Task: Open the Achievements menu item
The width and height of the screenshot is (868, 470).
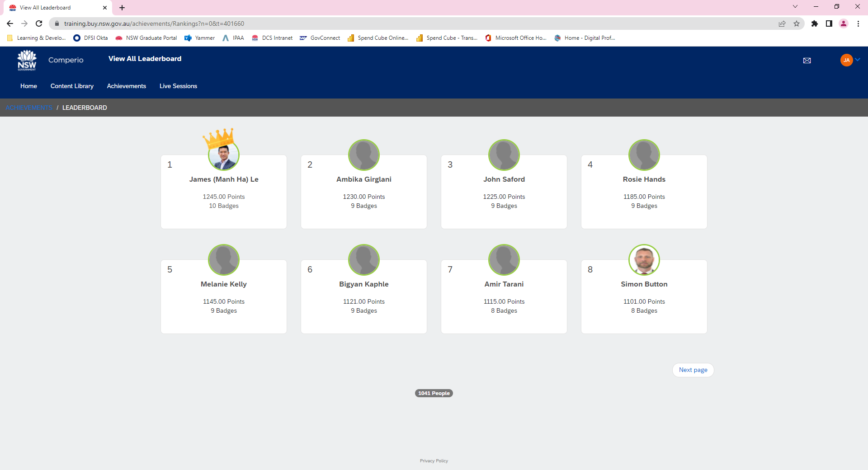Action: (x=126, y=86)
